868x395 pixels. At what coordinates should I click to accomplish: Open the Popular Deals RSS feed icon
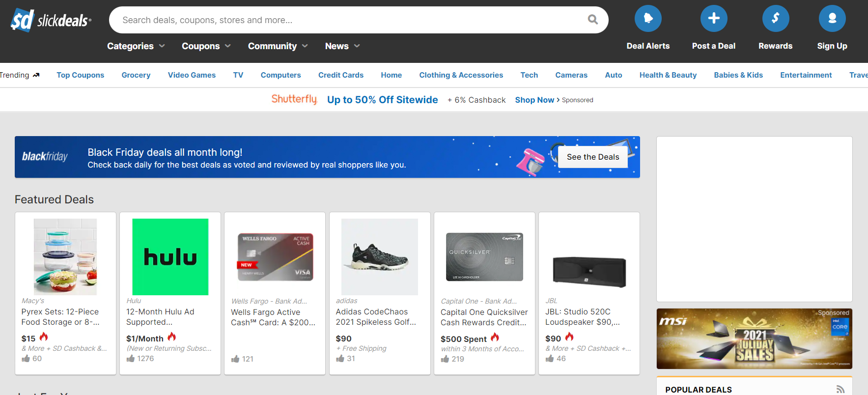[x=840, y=389]
